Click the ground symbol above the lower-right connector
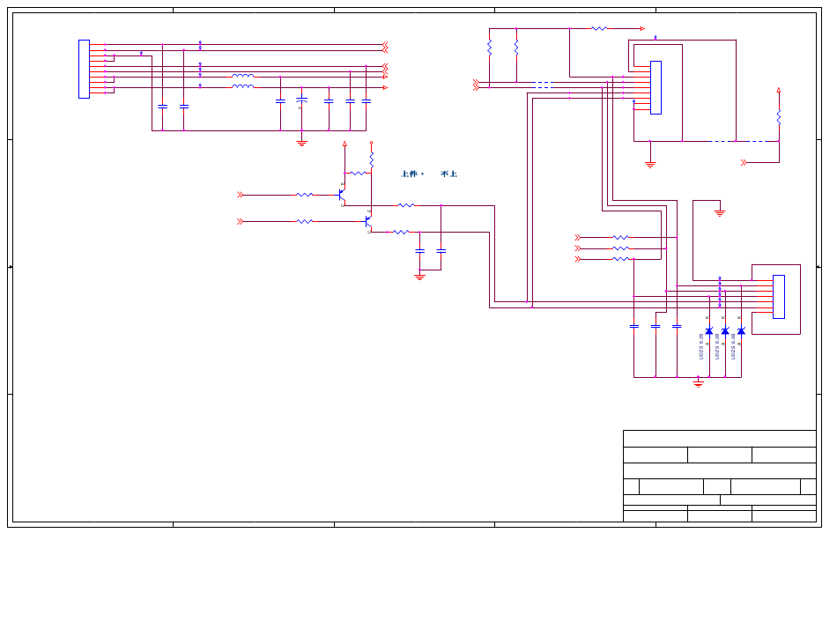The image size is (837, 644). coord(720,213)
